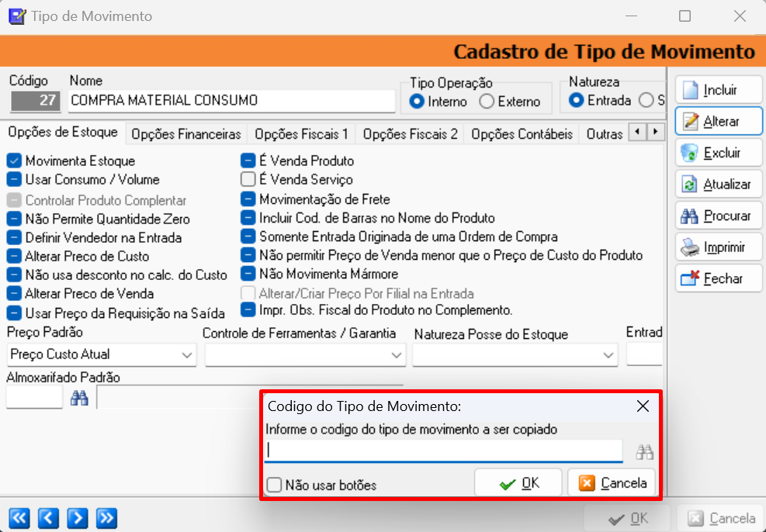This screenshot has width=766, height=532.
Task: Open the Opções Fiscais 2 tab
Action: [411, 134]
